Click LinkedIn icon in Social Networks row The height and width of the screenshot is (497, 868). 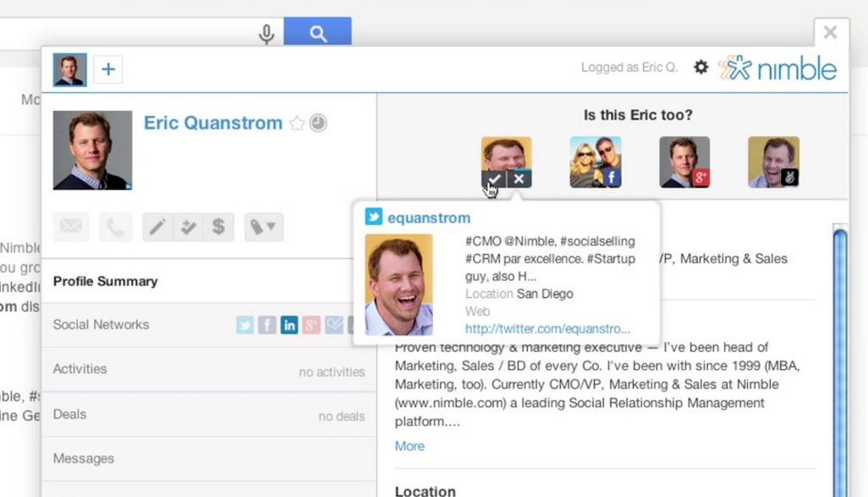click(289, 324)
